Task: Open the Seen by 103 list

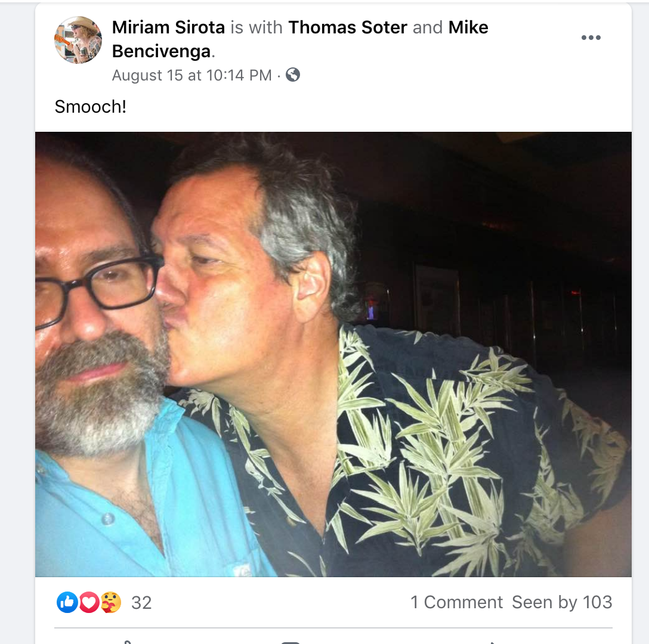Action: pyautogui.click(x=562, y=602)
